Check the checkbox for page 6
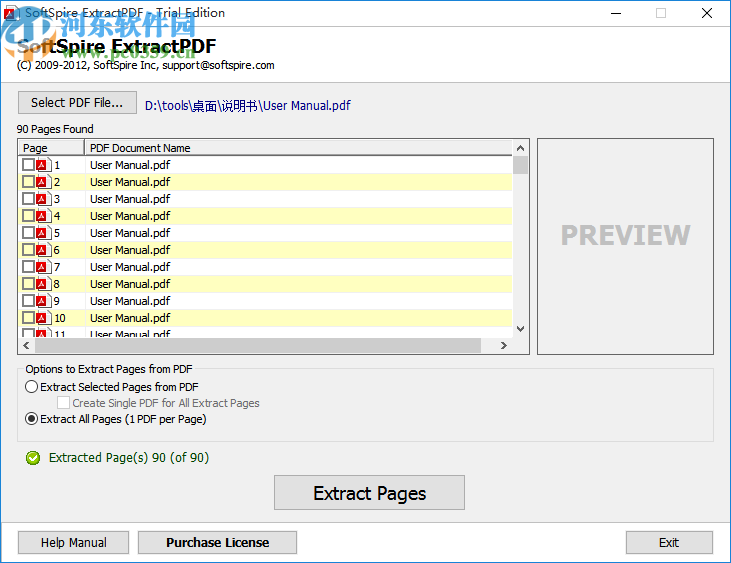Viewport: 731px width, 563px height. tap(28, 250)
